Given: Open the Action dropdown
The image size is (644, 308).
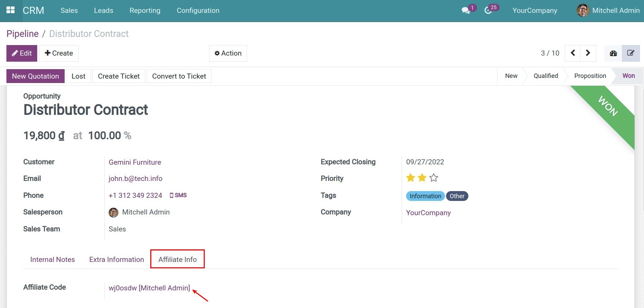Looking at the screenshot, I should point(228,53).
